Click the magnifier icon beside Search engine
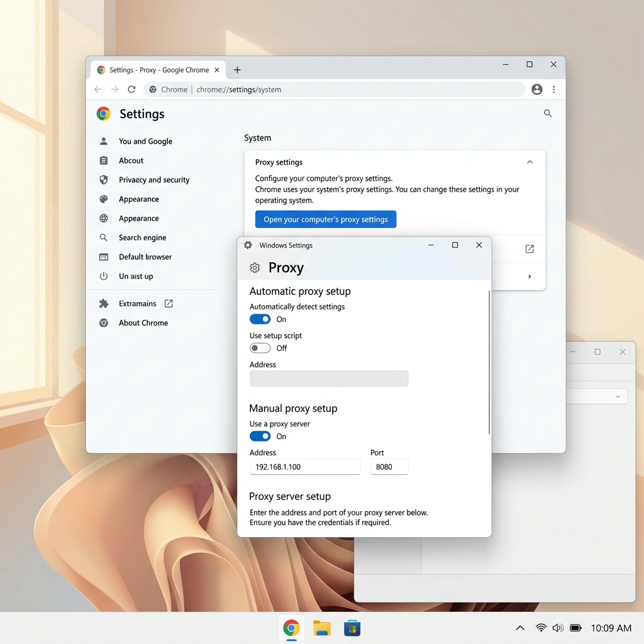This screenshot has width=644, height=644. click(x=104, y=238)
